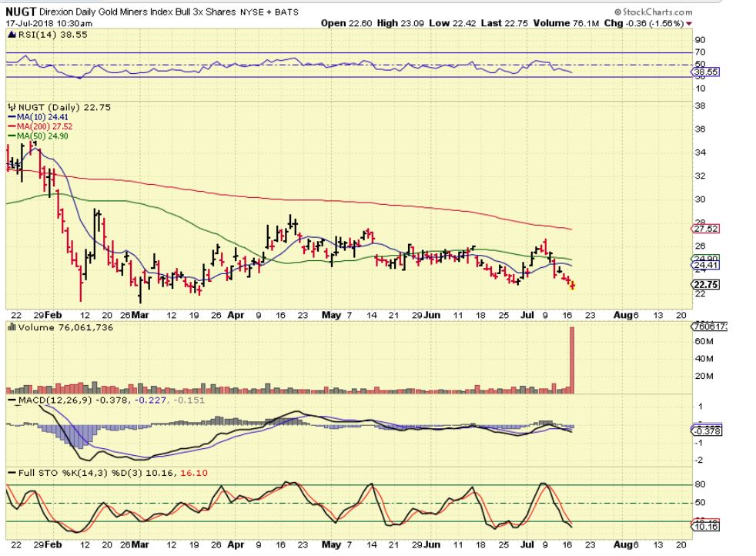This screenshot has width=756, height=556.
Task: Click the Chg -0.36 (-1.56%) value
Action: tap(644, 23)
